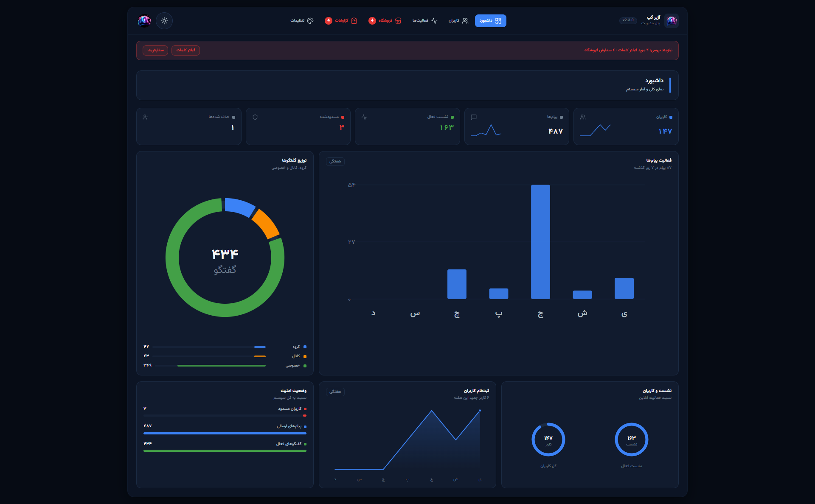Open Reports (گزارشات) clipboard nav item

click(x=341, y=21)
